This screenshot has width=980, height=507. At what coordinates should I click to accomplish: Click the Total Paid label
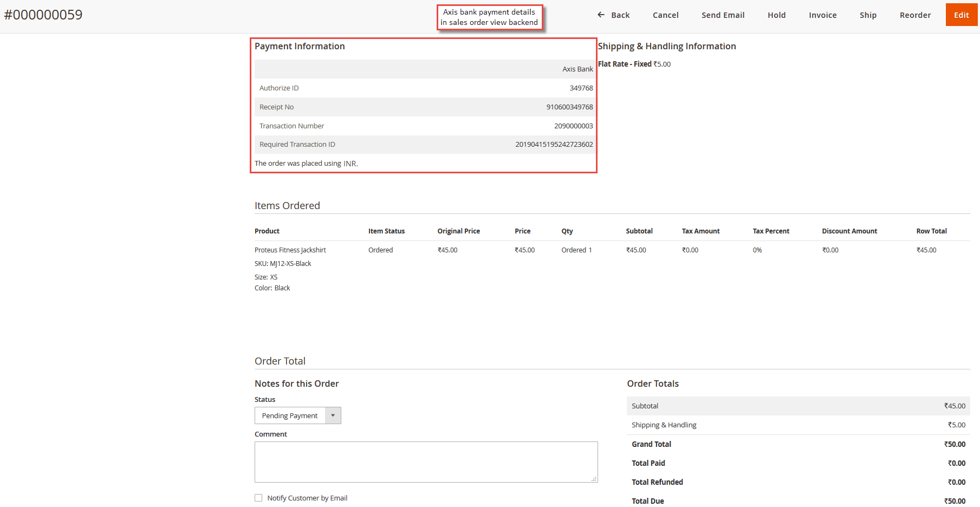[648, 463]
